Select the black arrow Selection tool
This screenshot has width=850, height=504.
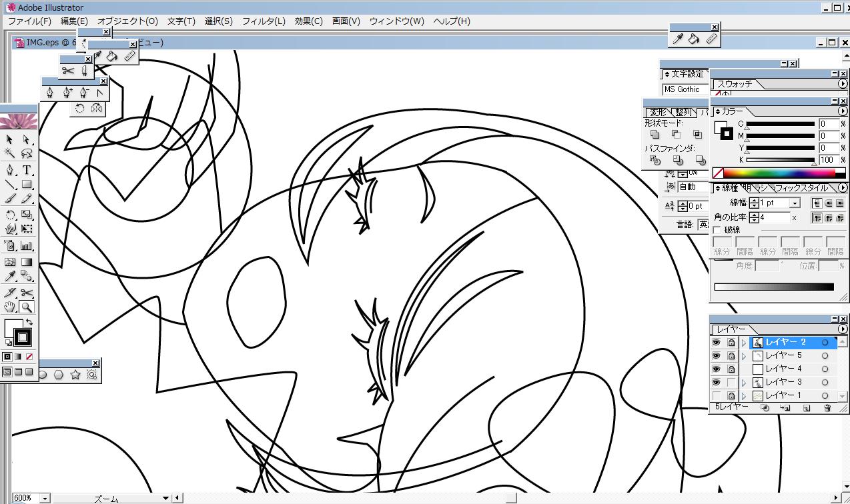point(10,139)
